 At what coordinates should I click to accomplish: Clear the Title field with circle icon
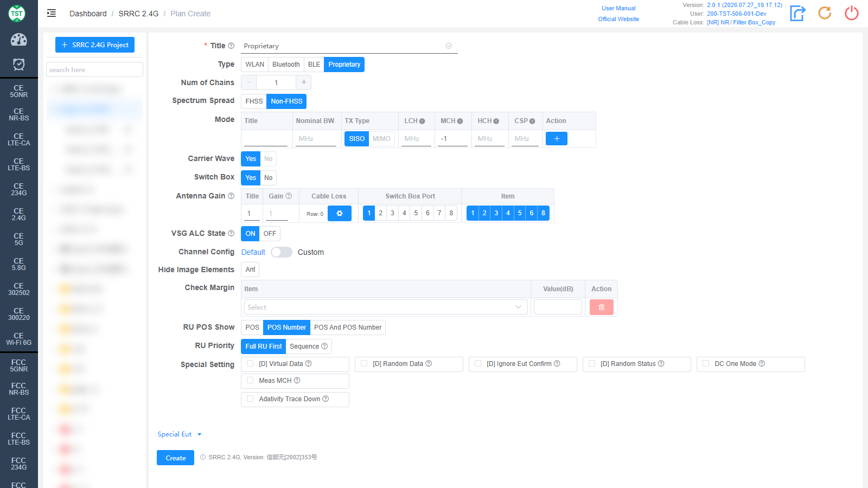[449, 46]
